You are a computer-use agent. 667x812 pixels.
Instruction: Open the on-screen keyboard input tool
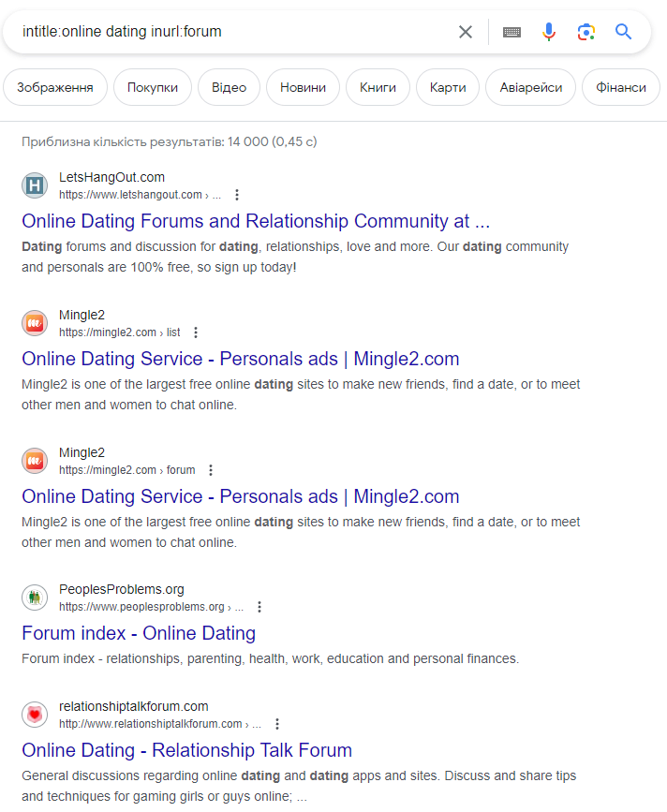[x=511, y=32]
